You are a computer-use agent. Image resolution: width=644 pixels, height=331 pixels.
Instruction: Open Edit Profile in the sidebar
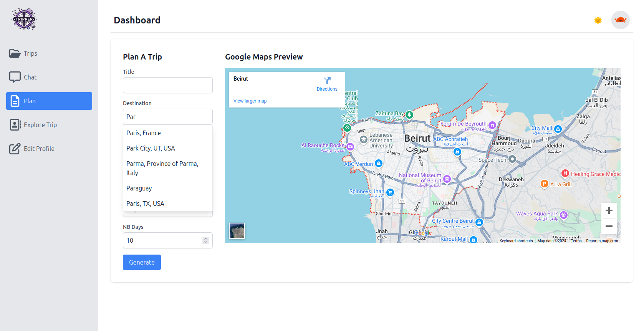tap(49, 149)
